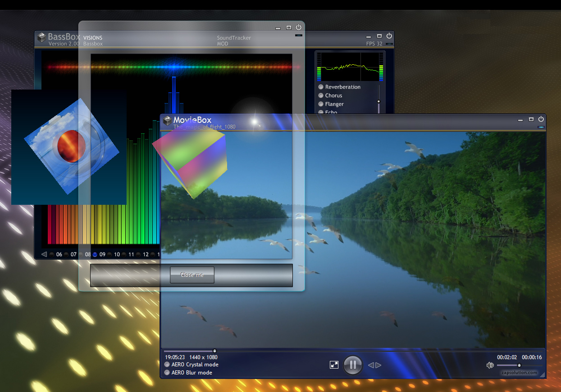Click the 'VISIONS' label in BassBox

(x=93, y=38)
